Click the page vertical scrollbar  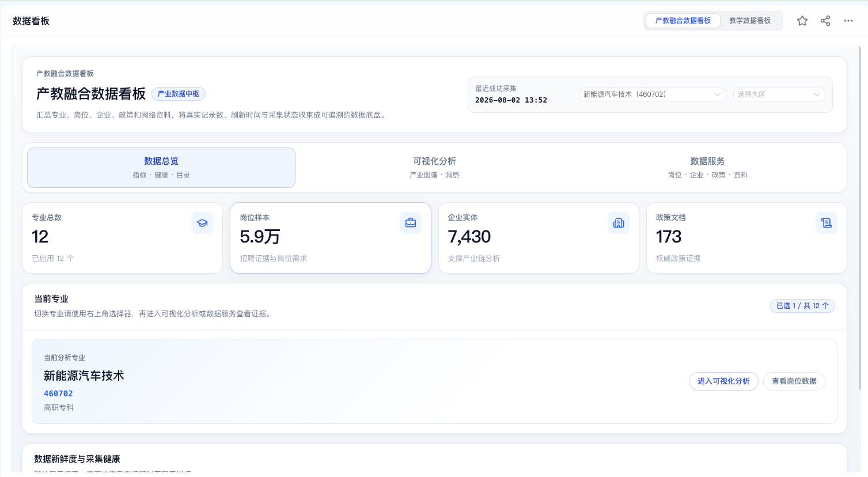point(860,219)
